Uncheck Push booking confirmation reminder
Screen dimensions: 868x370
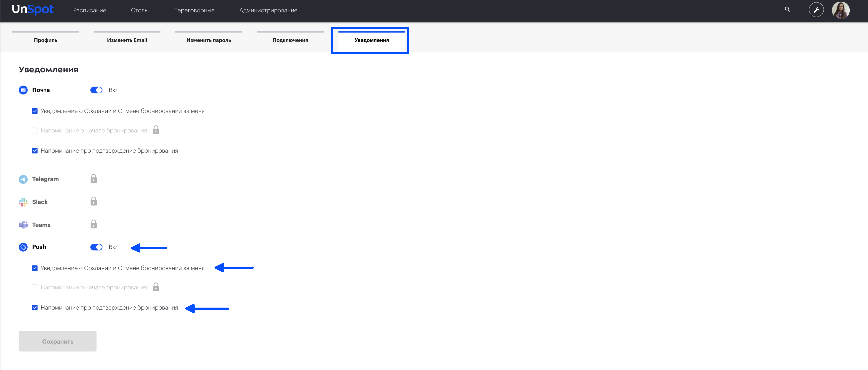pyautogui.click(x=35, y=308)
